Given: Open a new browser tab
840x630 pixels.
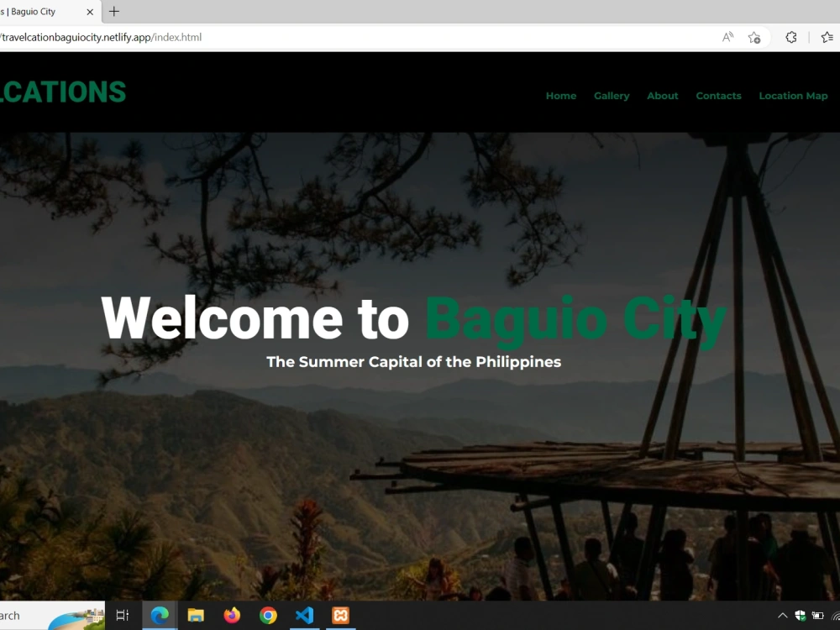Looking at the screenshot, I should click(x=113, y=12).
